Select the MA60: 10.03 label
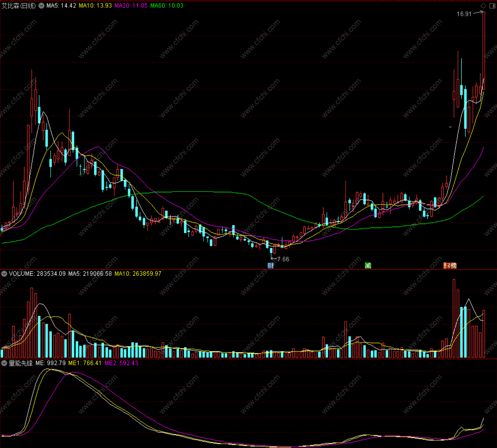497x448 pixels. point(167,6)
